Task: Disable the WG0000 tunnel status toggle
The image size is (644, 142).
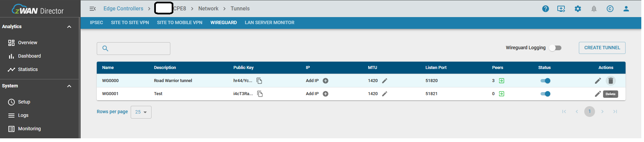Action: tap(545, 81)
